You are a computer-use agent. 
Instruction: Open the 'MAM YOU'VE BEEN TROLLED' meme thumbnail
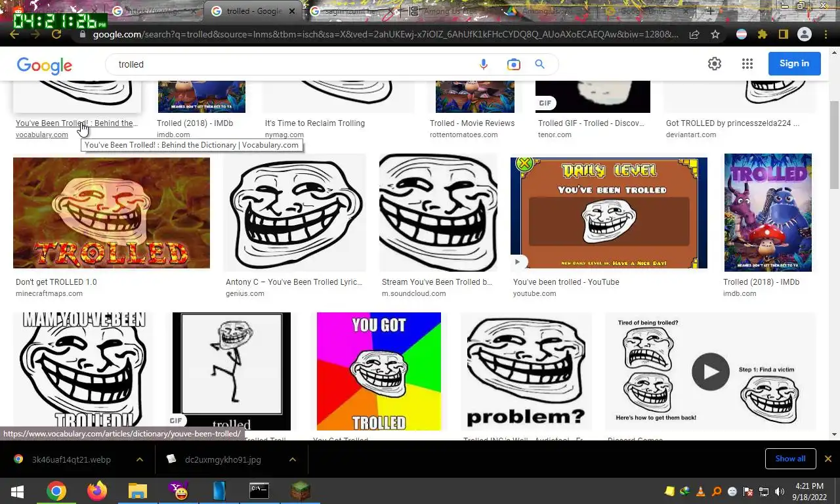pos(83,371)
